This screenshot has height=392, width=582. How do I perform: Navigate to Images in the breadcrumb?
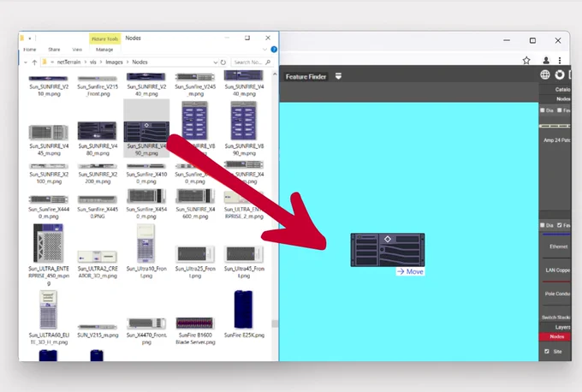pyautogui.click(x=114, y=62)
